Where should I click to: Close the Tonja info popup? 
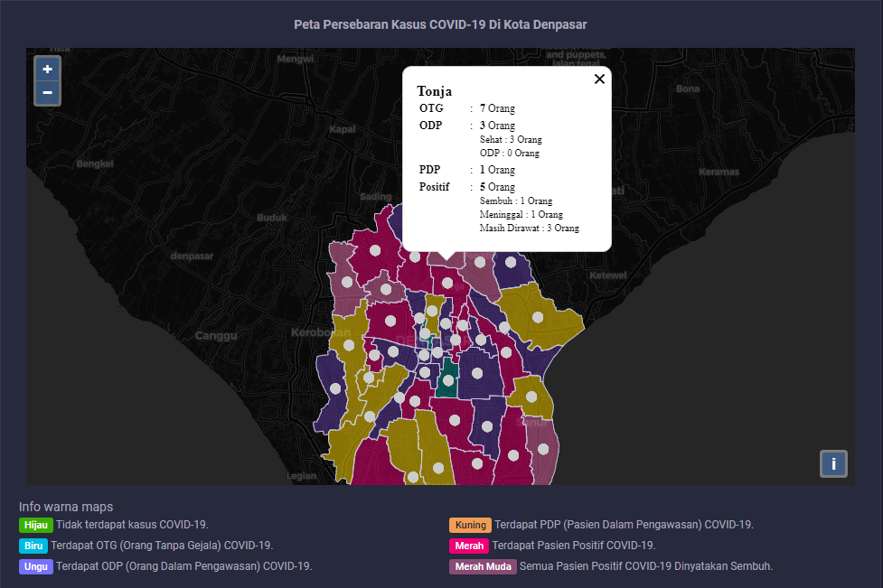click(x=599, y=79)
